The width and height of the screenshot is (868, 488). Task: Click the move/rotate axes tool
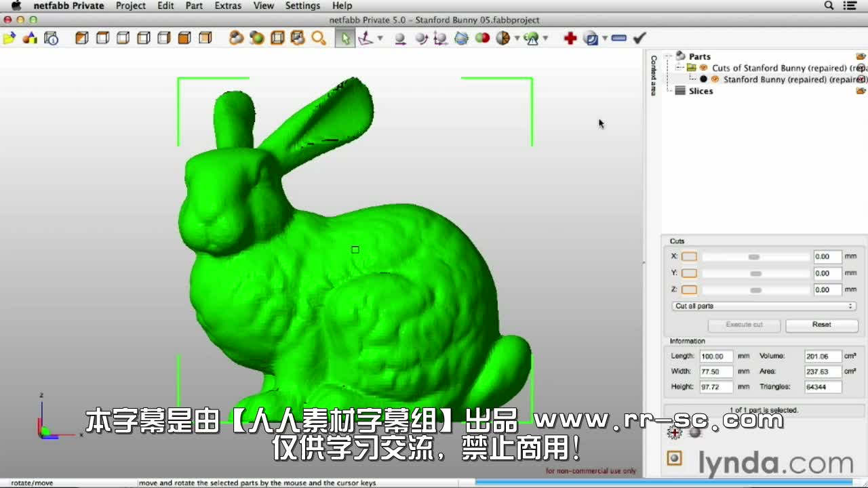click(366, 38)
